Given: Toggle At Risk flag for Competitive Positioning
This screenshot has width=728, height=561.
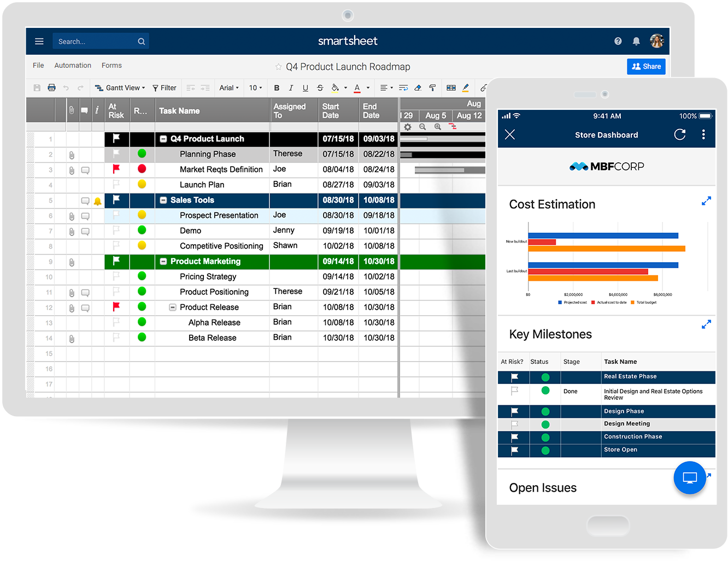Looking at the screenshot, I should [116, 246].
